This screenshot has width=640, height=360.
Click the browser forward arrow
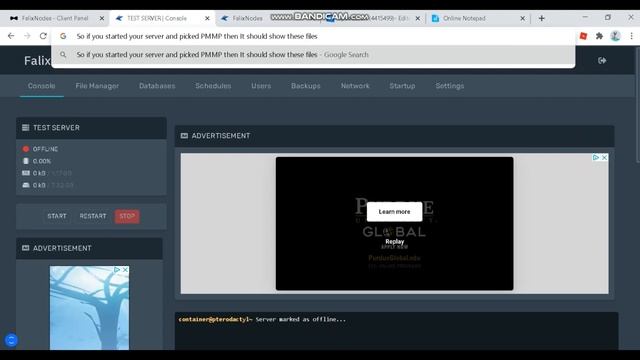[27, 36]
